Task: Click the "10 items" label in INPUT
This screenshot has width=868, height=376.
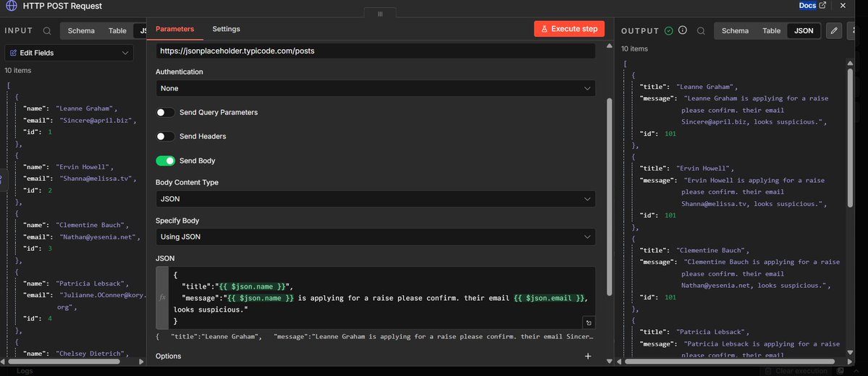Action: coord(18,71)
